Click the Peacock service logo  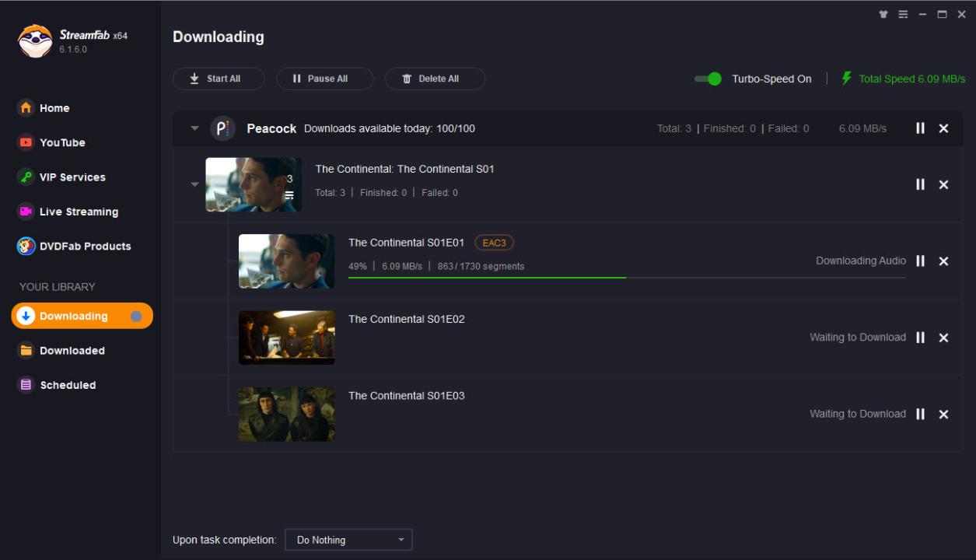pyautogui.click(x=223, y=128)
